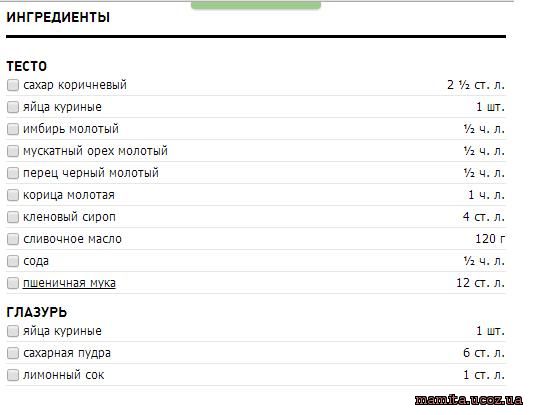Click the mamita.ucoz.ua watermark
The image size is (534, 415).
[469, 399]
